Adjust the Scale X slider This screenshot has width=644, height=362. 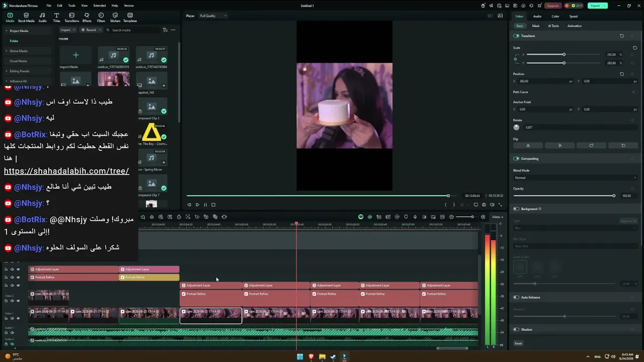[563, 54]
